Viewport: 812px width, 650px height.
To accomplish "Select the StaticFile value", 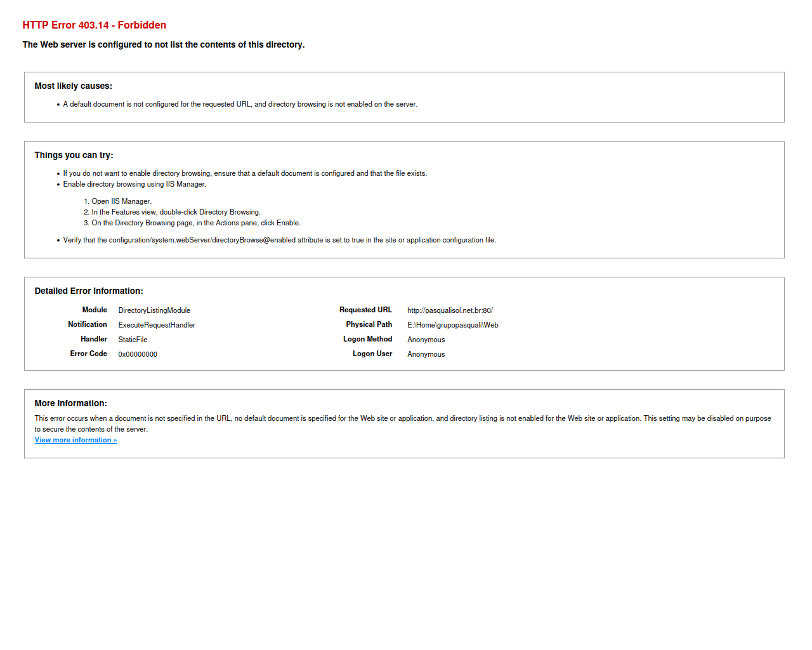I will [133, 340].
